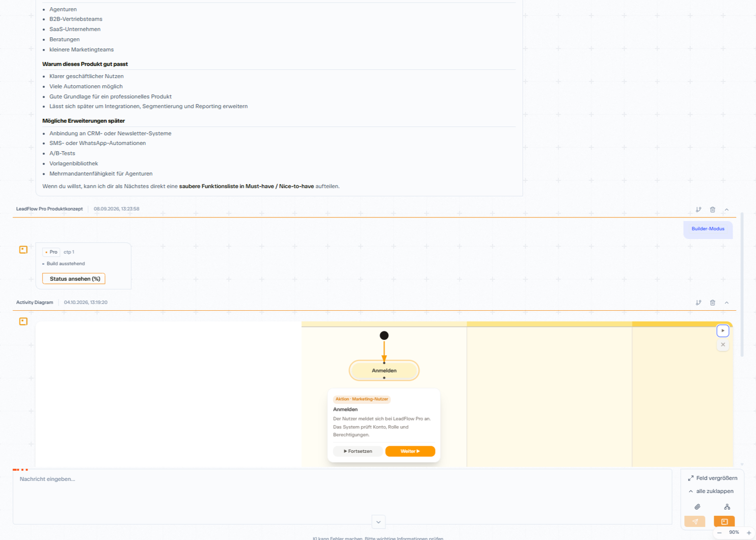
Task: Click Mehrmandantenfähigkeit für Agenturen item
Action: (101, 174)
